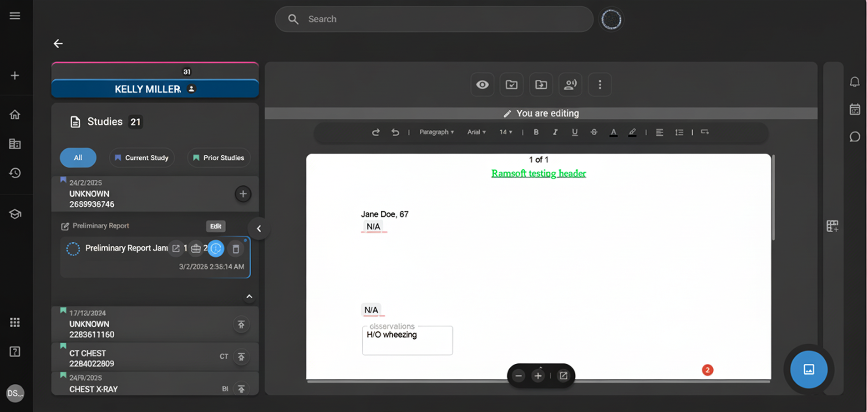Select the move-to-folder icon
Image resolution: width=868 pixels, height=412 pixels.
[541, 85]
